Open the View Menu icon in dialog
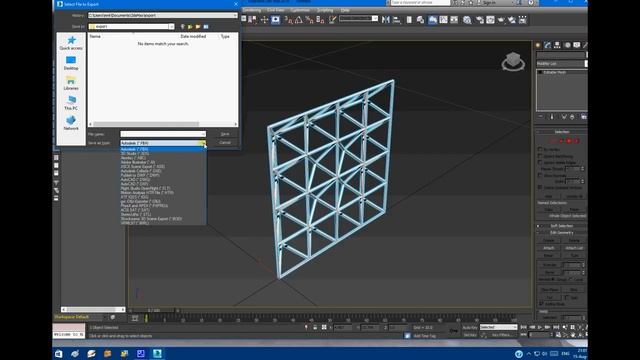Screen dimensions: 640x360 206,27
